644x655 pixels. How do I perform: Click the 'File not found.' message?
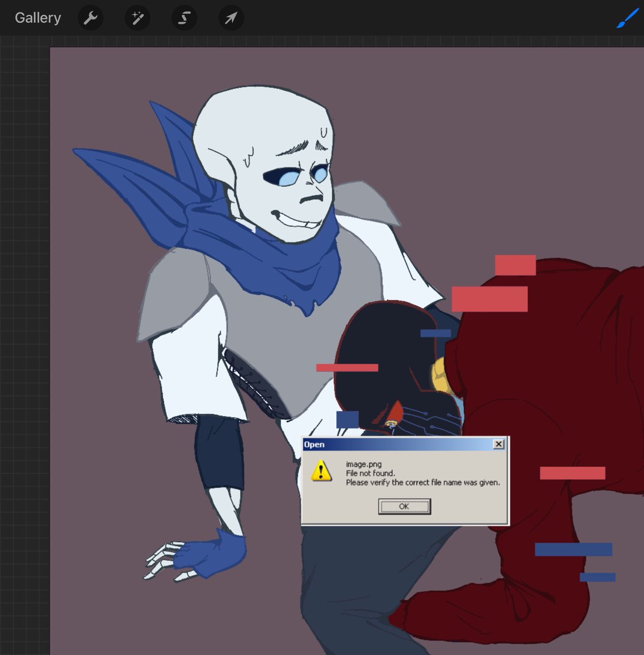pos(370,473)
